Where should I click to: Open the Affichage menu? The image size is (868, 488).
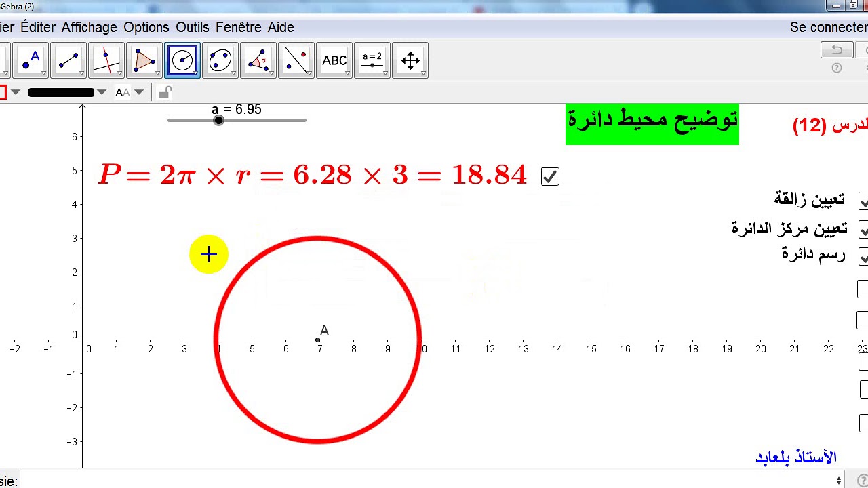click(x=90, y=27)
